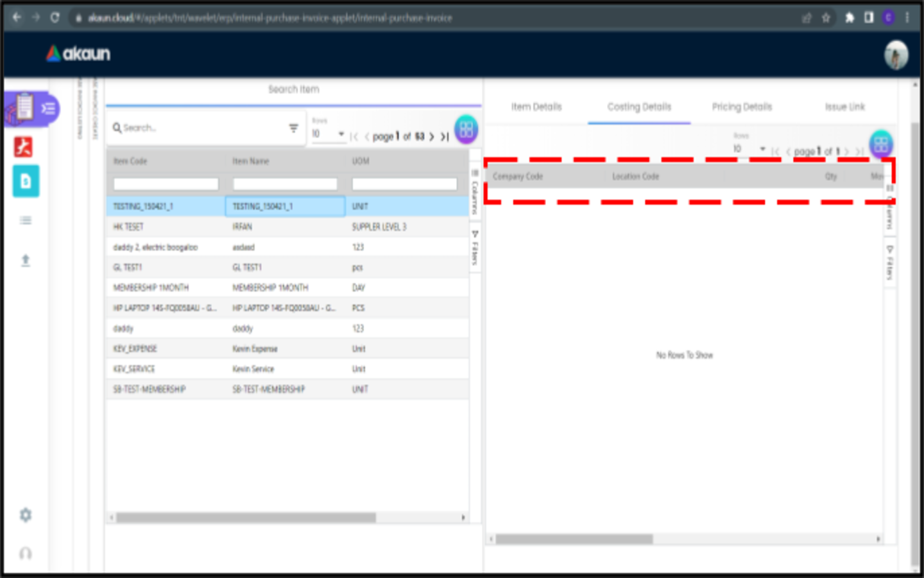Image resolution: width=924 pixels, height=578 pixels.
Task: Expand the Columns side panel of item list
Action: (x=475, y=193)
